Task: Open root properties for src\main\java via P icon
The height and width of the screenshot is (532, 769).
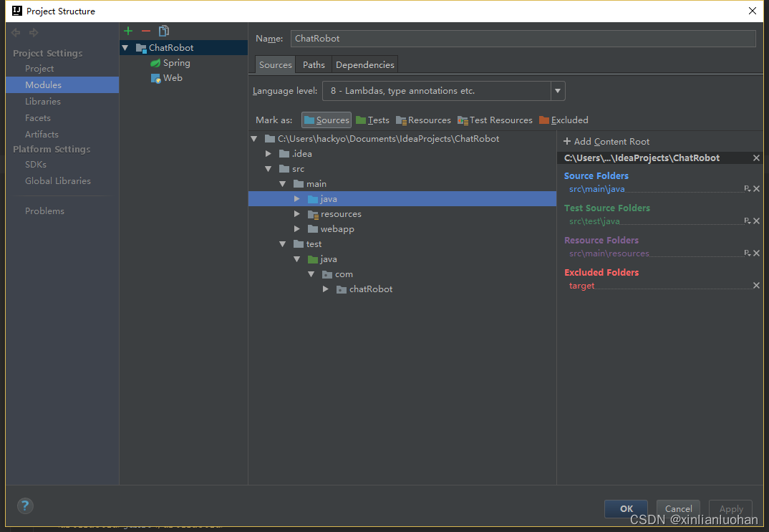Action: point(748,188)
